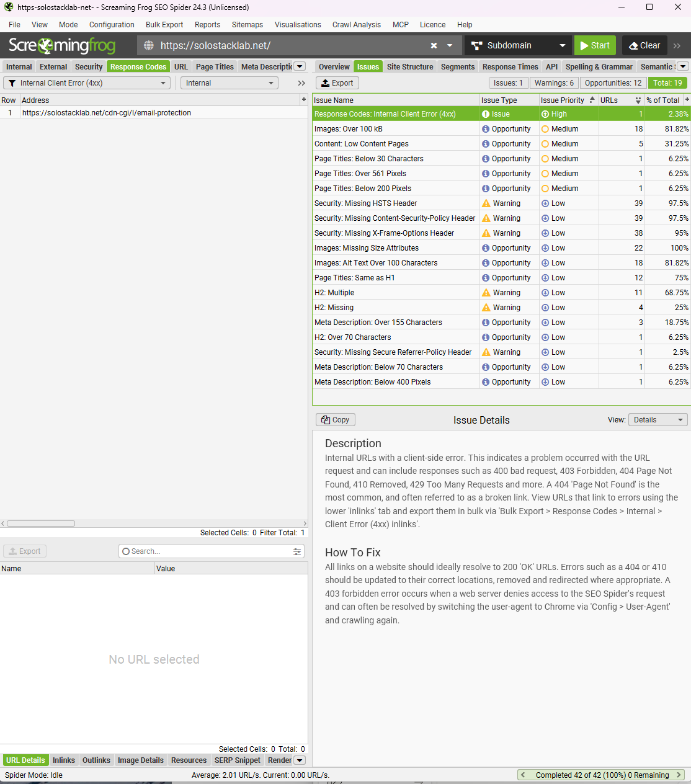
Task: Switch to the SERP Snippet tab
Action: [x=238, y=760]
